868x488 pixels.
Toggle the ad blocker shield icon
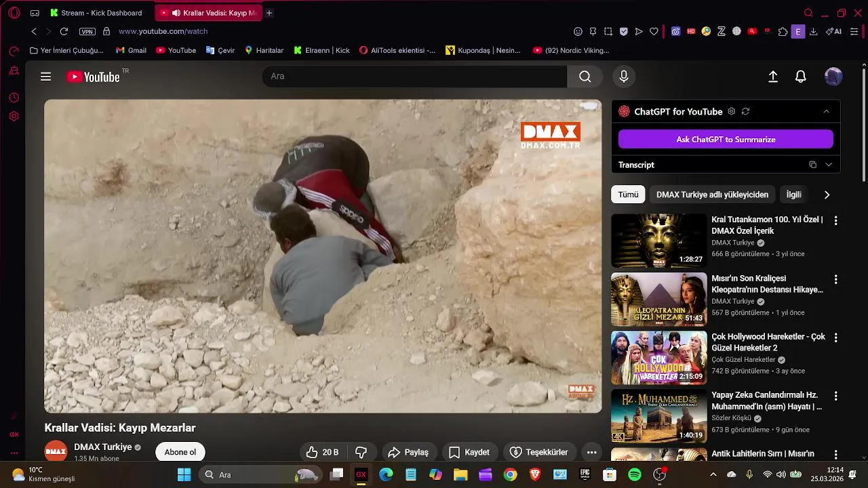click(623, 31)
